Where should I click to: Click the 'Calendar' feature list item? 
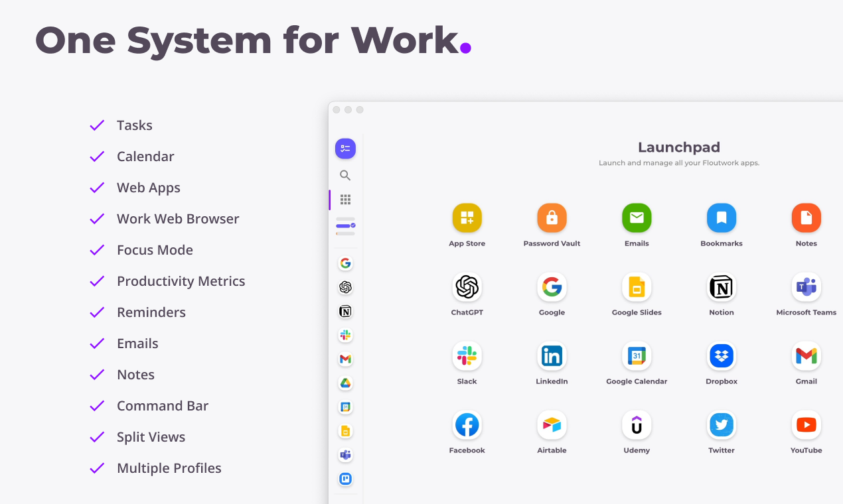[x=145, y=157]
